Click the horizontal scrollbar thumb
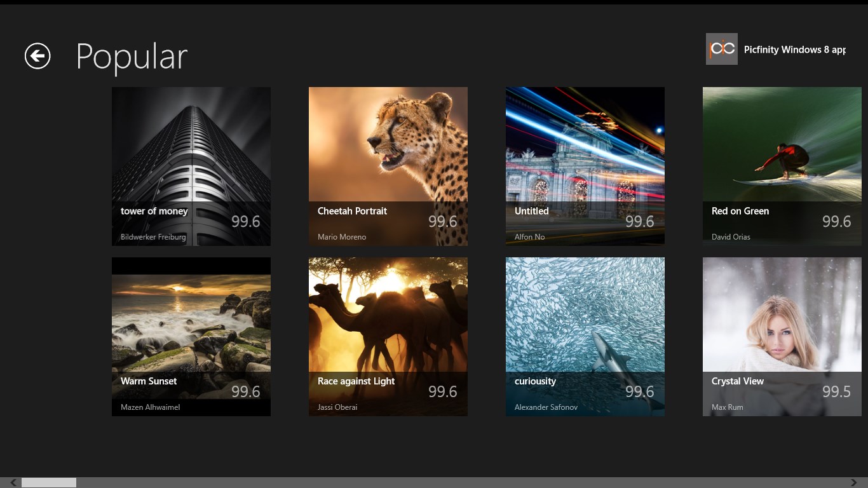This screenshot has width=868, height=488. click(49, 483)
